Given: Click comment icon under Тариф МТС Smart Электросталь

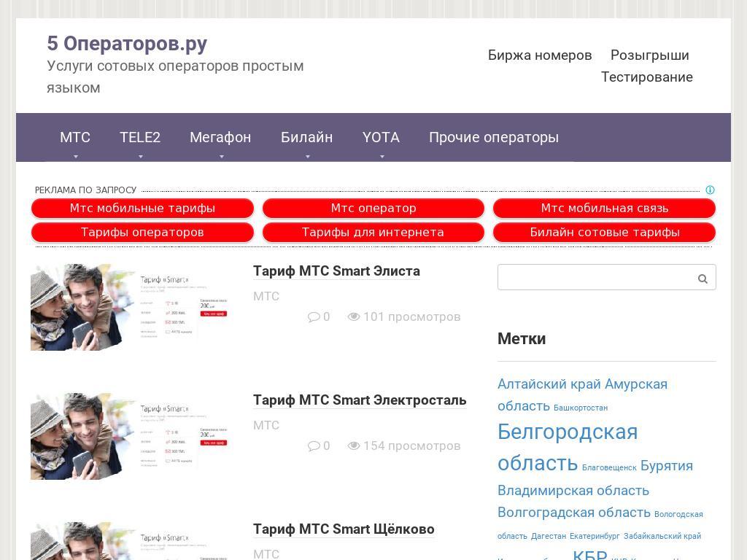Looking at the screenshot, I should 314,446.
